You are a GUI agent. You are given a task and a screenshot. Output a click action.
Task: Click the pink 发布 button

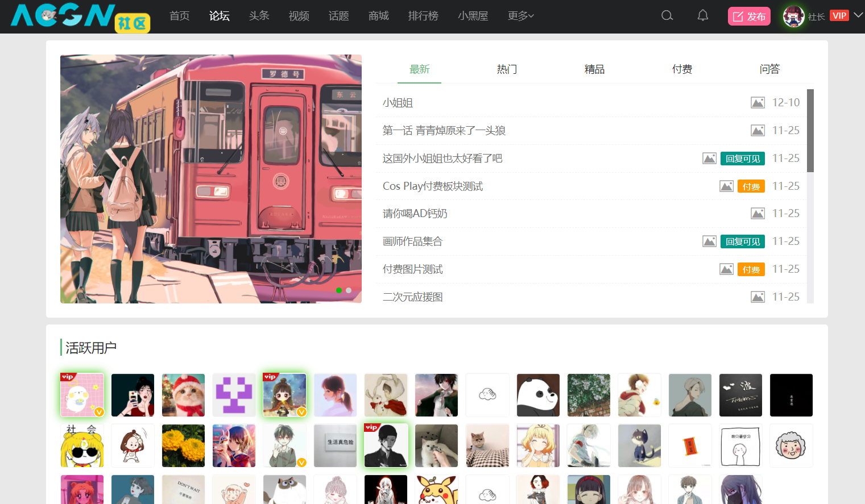pyautogui.click(x=749, y=16)
